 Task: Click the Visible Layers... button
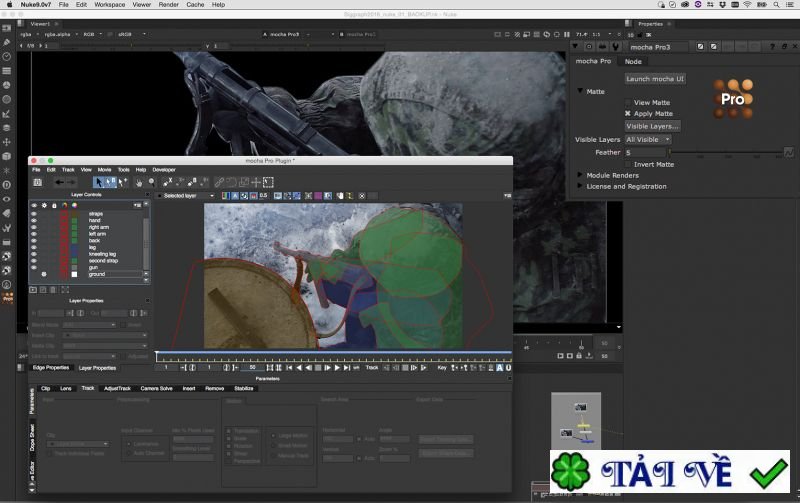click(652, 126)
